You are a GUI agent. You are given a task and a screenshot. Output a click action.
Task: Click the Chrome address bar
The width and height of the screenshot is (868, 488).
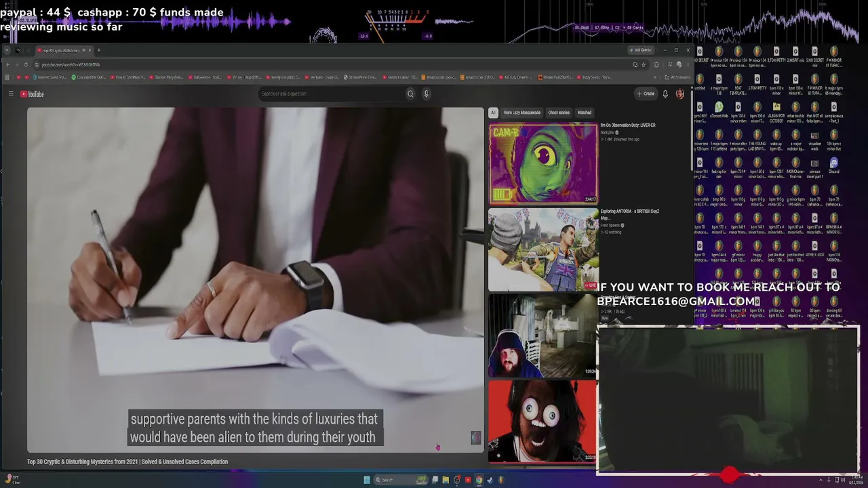coord(332,64)
